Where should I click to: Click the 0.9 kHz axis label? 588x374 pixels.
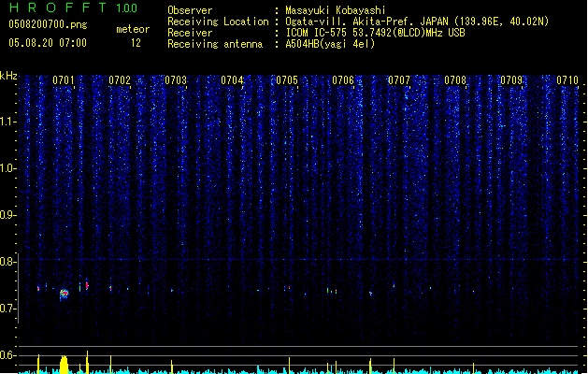click(x=8, y=215)
